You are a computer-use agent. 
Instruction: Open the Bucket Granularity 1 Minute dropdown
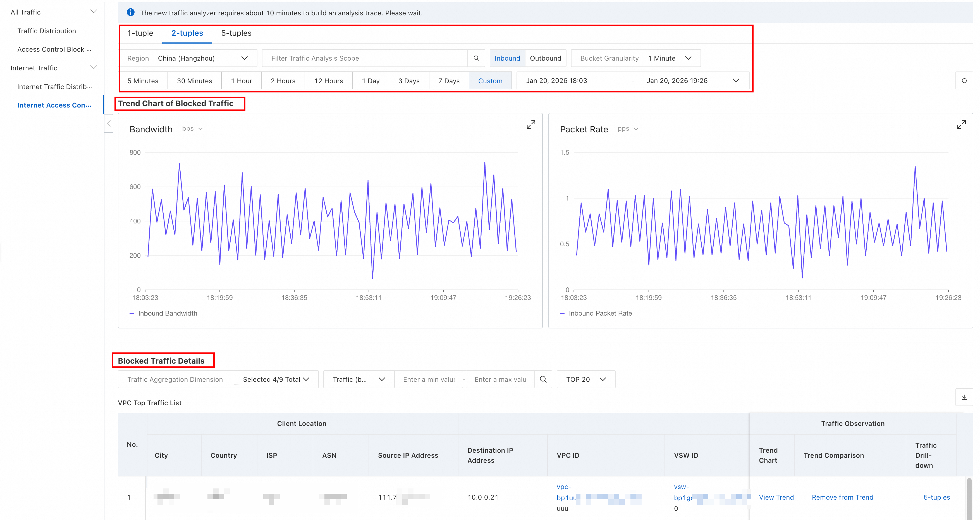[x=635, y=58]
